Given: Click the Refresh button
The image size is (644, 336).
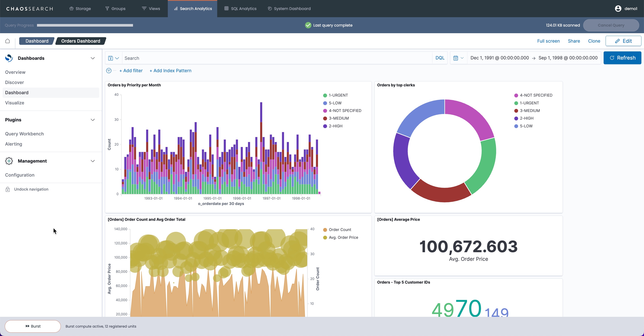Looking at the screenshot, I should [x=622, y=58].
